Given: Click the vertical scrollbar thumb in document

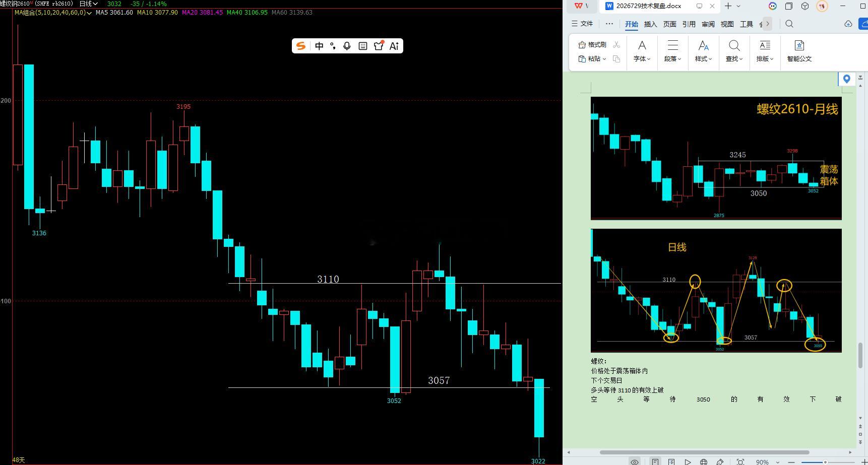Looking at the screenshot, I should click(x=860, y=355).
